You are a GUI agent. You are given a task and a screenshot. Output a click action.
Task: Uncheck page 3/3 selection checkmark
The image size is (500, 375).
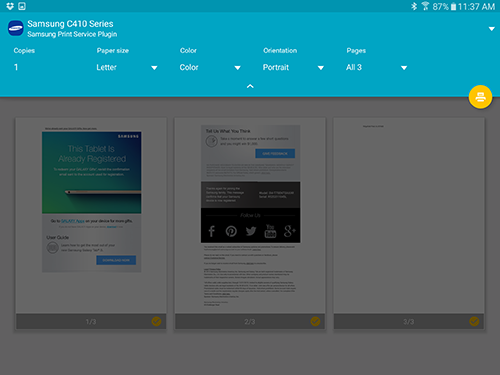tap(474, 321)
